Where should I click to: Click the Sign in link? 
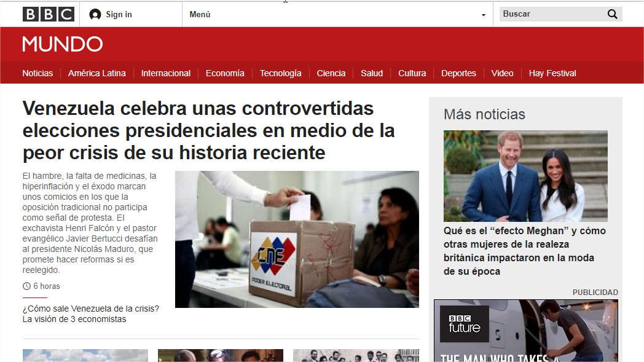119,14
